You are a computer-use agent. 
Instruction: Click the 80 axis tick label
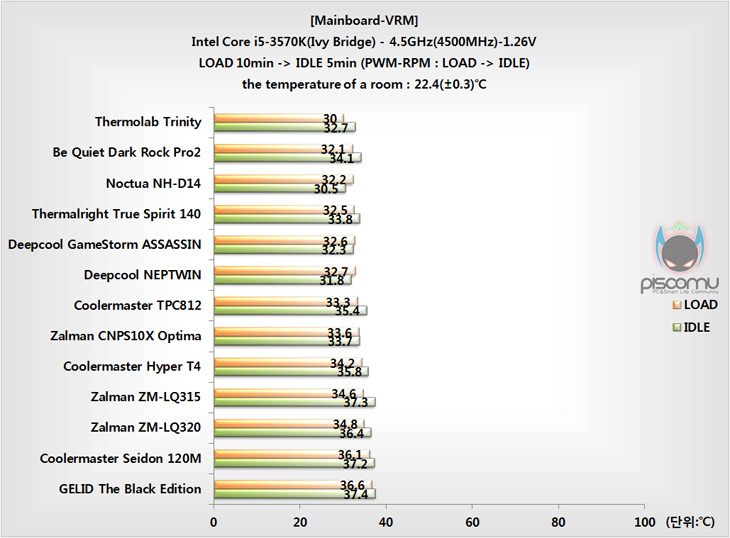(558, 522)
